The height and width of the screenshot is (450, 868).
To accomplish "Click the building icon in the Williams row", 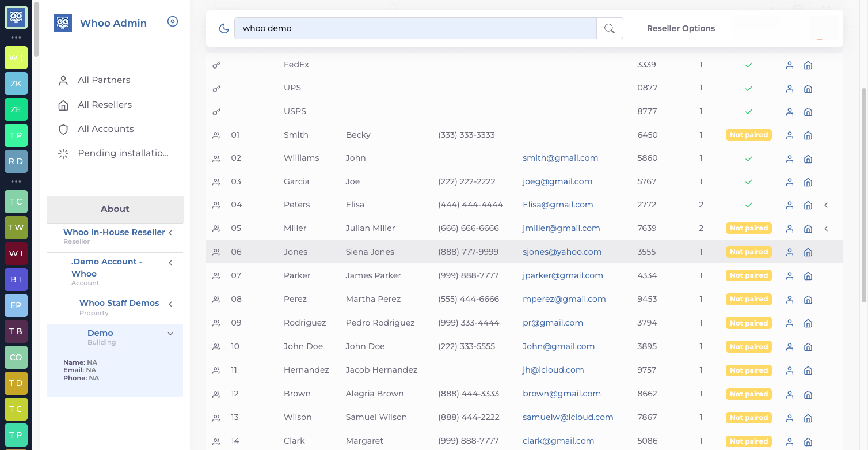I will click(x=808, y=158).
